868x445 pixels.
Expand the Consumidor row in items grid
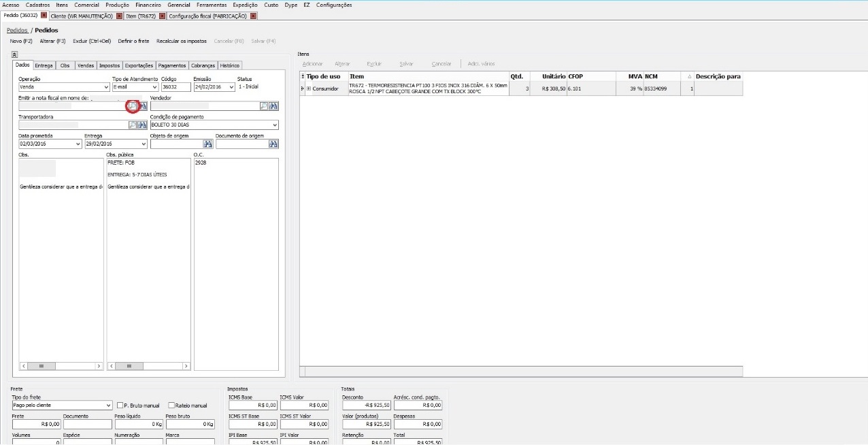[308, 88]
